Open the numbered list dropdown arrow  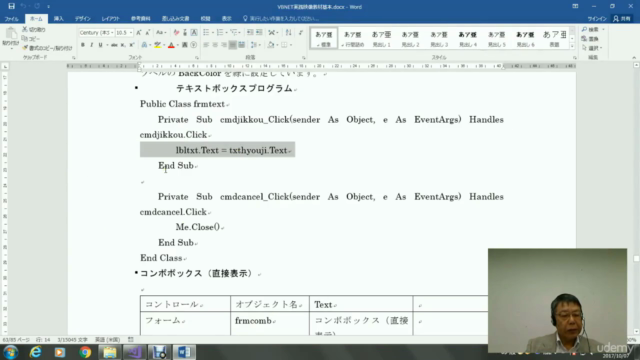point(227,33)
